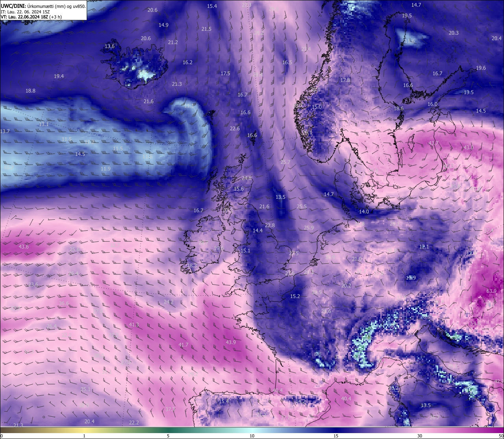This screenshot has height=439, width=504.
Task: Click the 43.9 value west of France
Action: coord(231,342)
